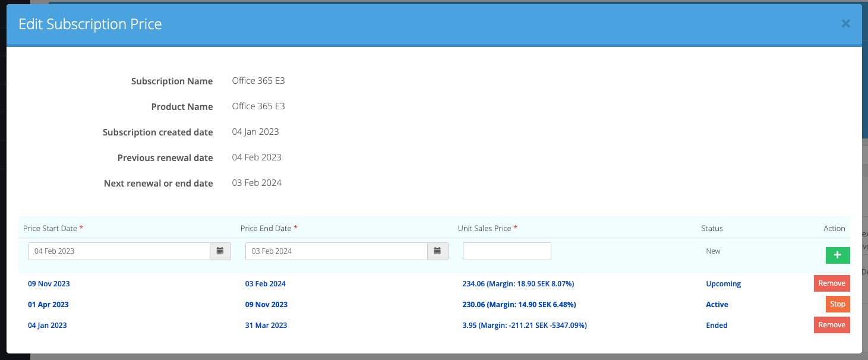Click the 04 Jan 2023 start date

click(x=48, y=326)
